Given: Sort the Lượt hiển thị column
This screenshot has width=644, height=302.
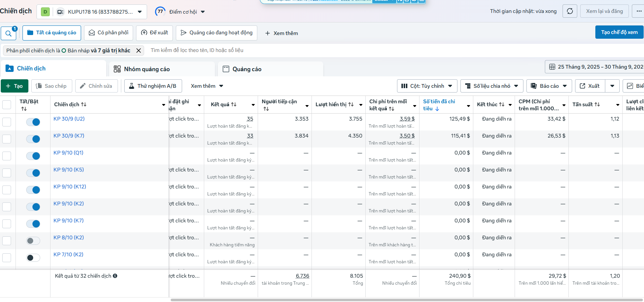Looking at the screenshot, I should pyautogui.click(x=351, y=104).
